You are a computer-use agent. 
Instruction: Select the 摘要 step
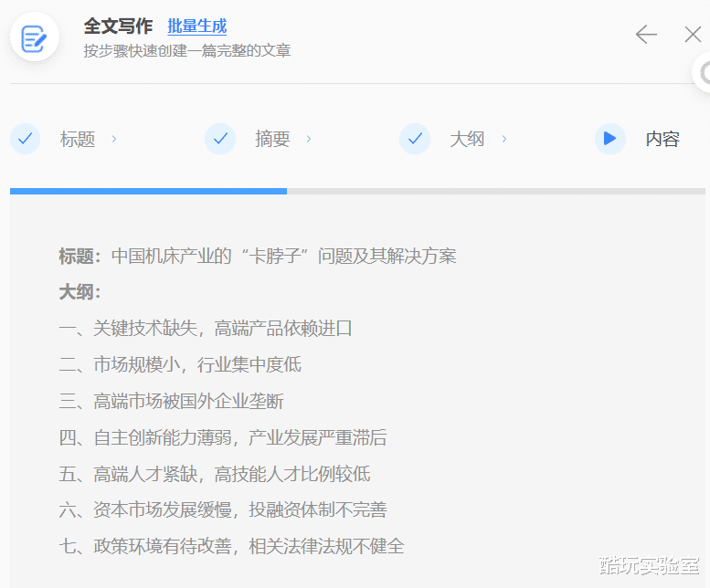tap(272, 139)
